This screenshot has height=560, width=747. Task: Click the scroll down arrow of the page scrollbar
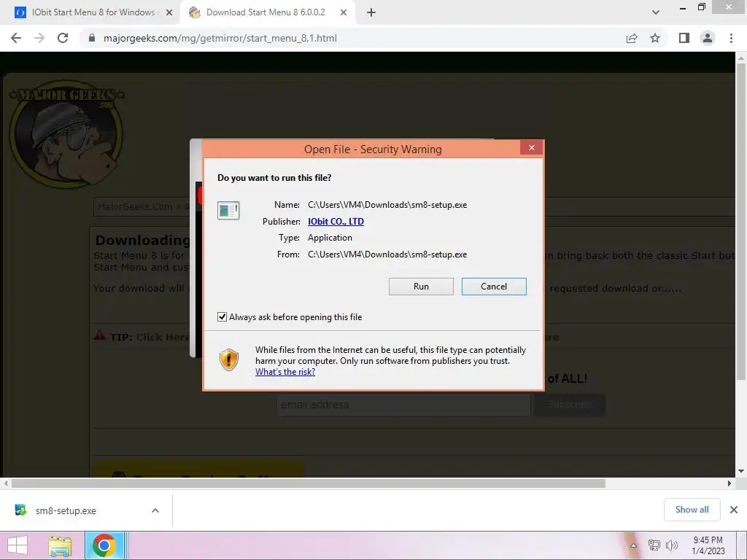coord(741,472)
